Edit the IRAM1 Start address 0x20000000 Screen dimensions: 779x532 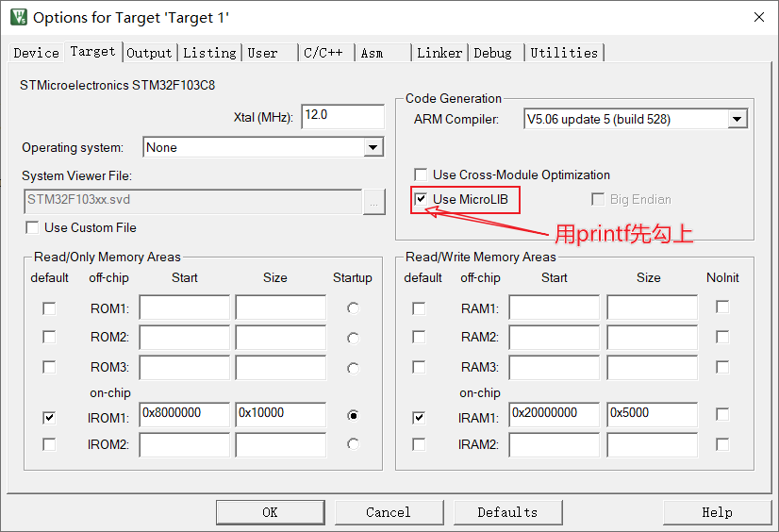[x=554, y=414]
